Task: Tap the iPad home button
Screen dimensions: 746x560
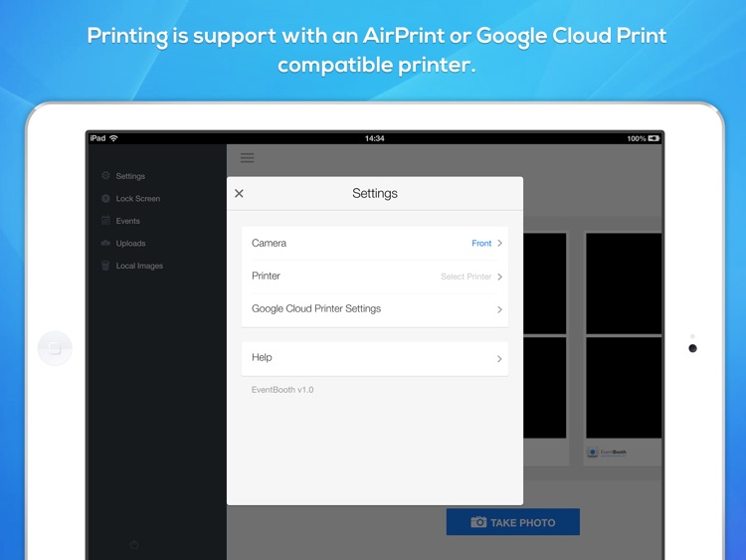Action: (x=55, y=348)
